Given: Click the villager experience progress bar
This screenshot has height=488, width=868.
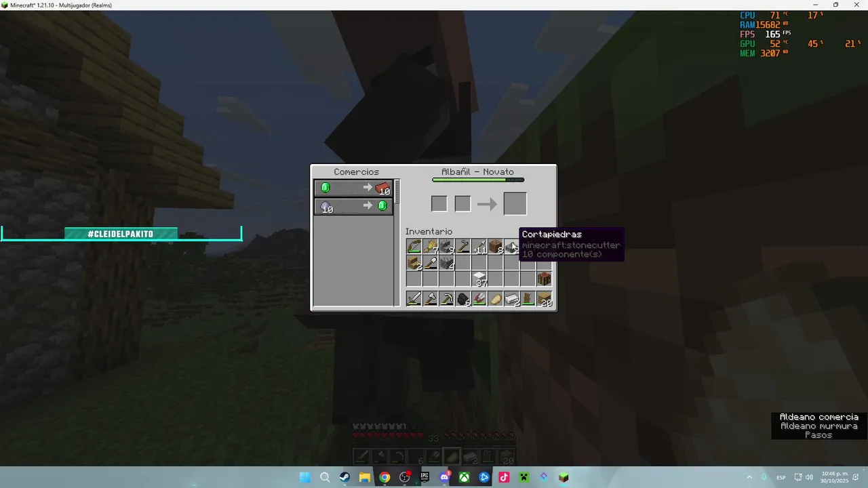Looking at the screenshot, I should [478, 180].
